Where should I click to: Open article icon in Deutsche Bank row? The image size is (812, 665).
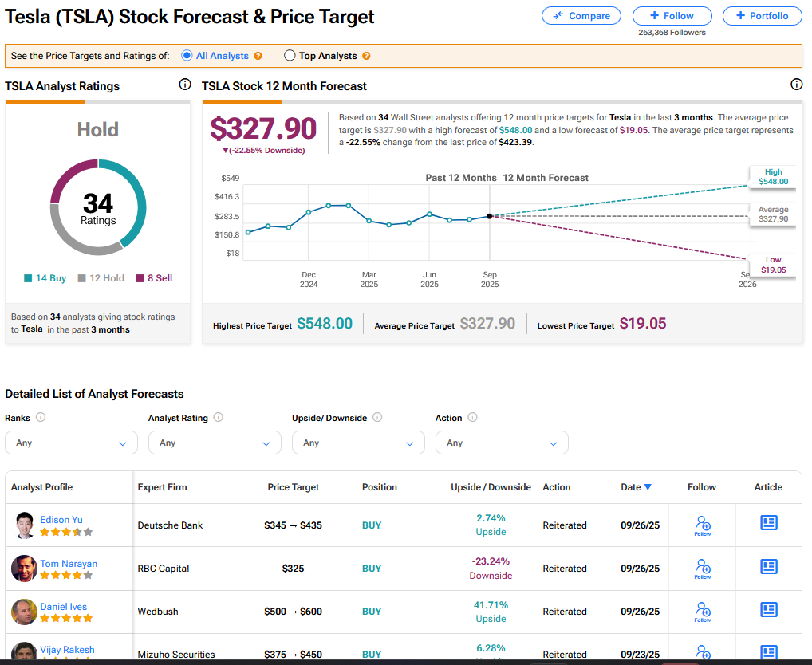pos(768,523)
